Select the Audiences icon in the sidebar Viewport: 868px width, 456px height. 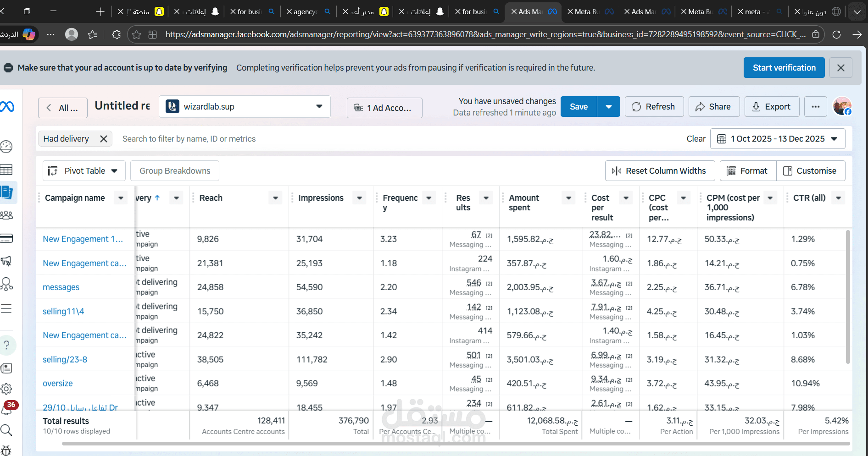tap(6, 214)
